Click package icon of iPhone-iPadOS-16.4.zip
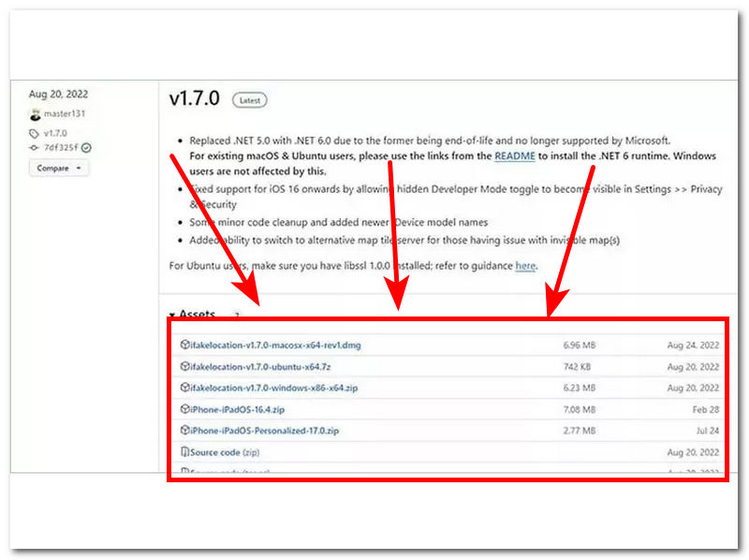Image resolution: width=749 pixels, height=560 pixels. [x=184, y=409]
